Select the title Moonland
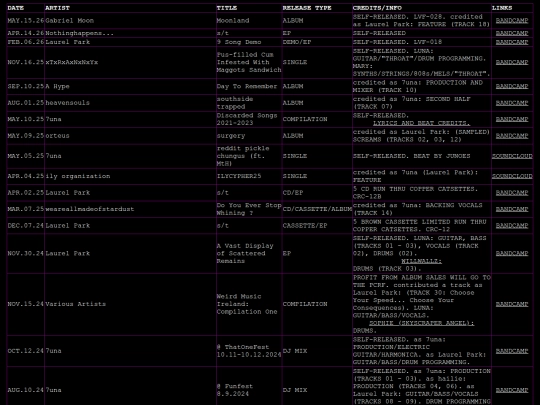The width and height of the screenshot is (540, 405). pyautogui.click(x=232, y=21)
